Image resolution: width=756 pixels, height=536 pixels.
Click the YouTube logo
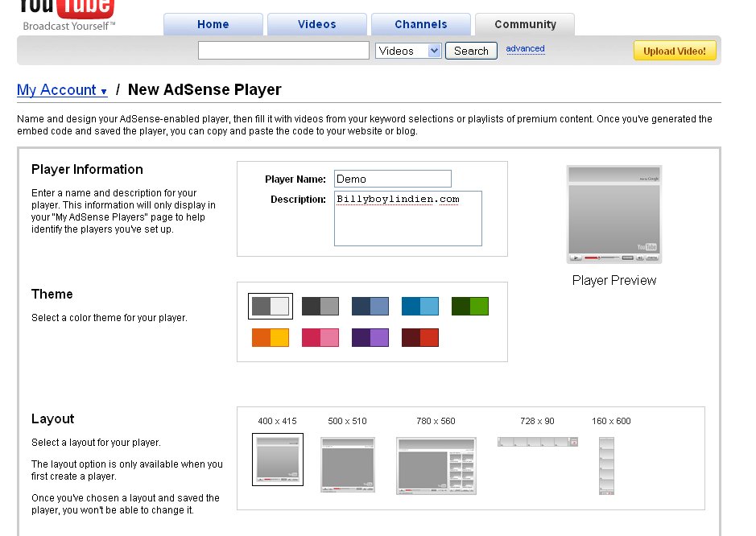click(67, 9)
